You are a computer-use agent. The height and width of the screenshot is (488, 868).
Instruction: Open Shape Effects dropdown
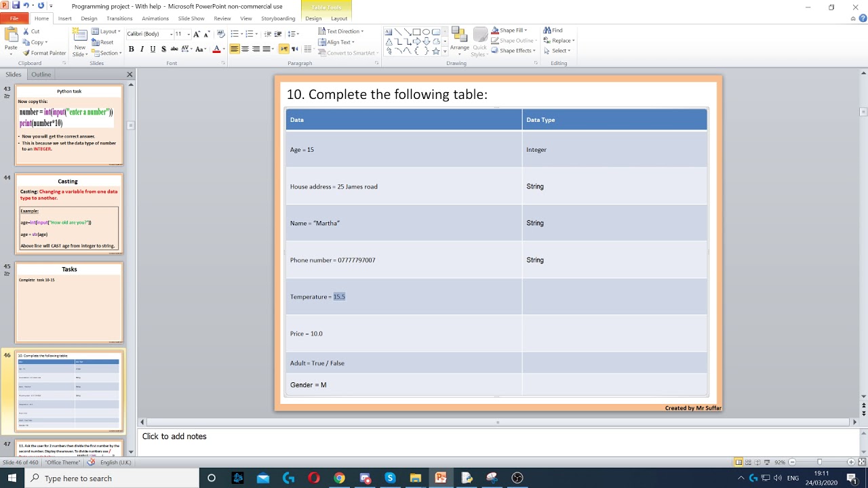(512, 51)
